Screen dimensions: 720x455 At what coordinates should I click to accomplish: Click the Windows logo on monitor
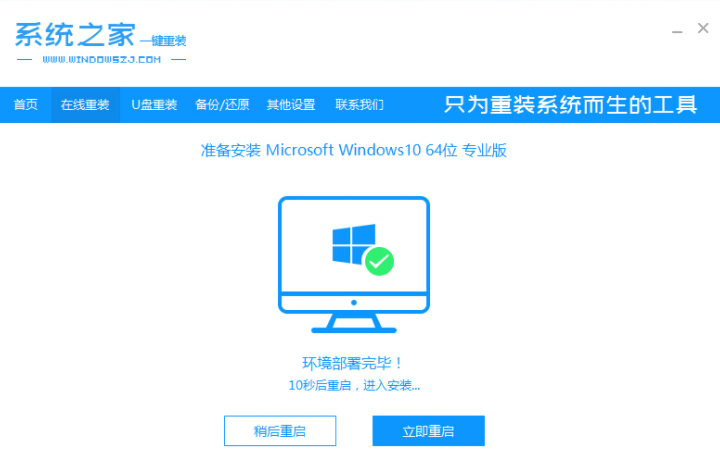click(354, 244)
